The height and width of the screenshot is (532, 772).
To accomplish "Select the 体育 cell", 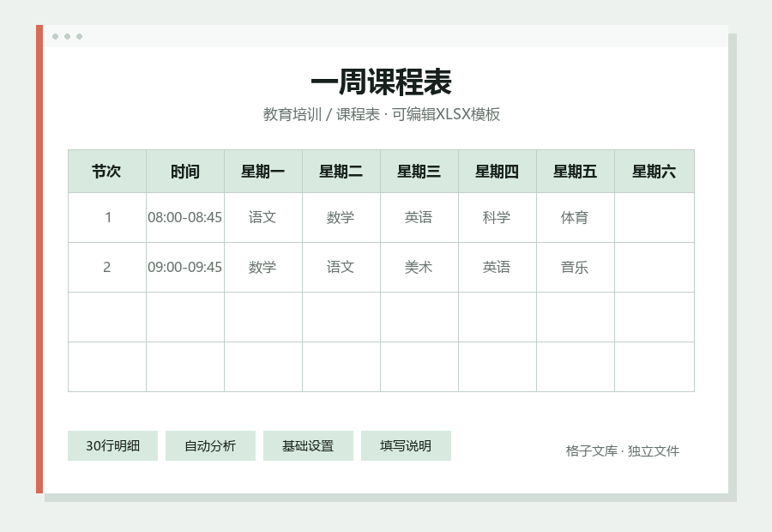I will [575, 217].
